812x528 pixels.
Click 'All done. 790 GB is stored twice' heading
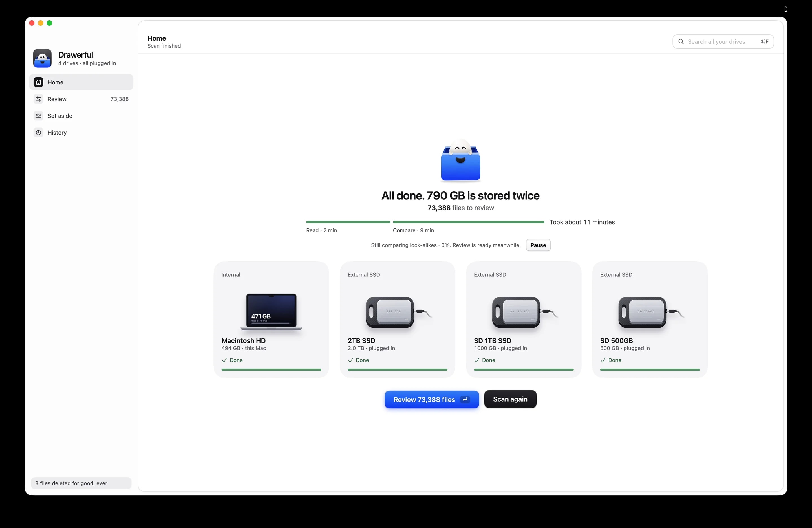460,195
